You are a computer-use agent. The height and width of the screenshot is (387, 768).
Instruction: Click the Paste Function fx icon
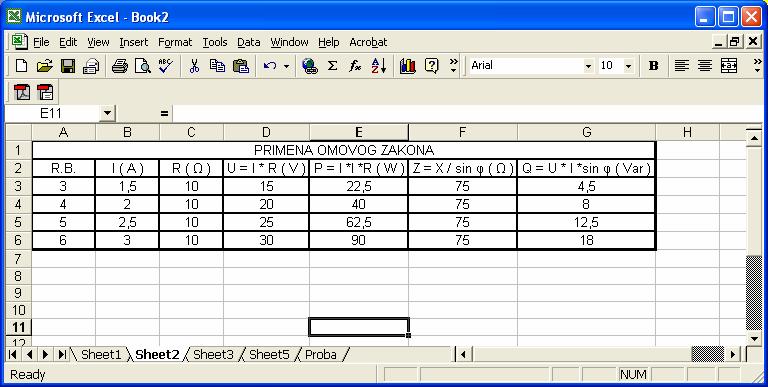pyautogui.click(x=355, y=66)
